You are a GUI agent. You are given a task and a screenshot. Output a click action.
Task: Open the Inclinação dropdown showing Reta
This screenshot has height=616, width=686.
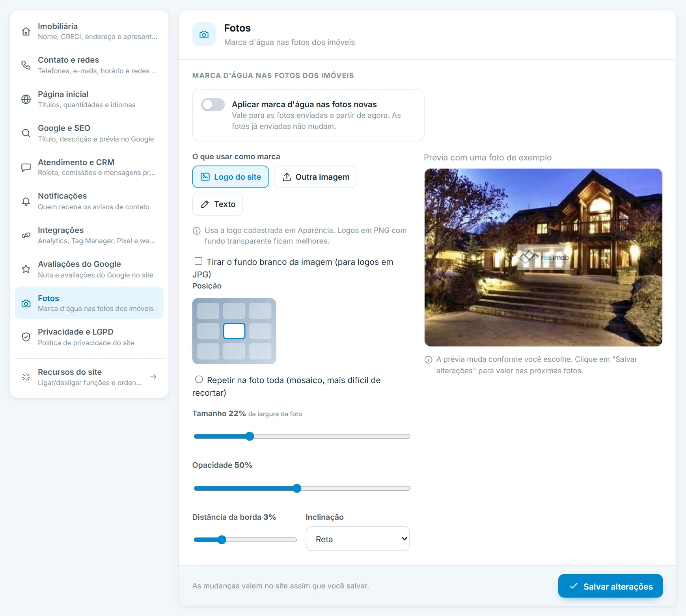click(358, 539)
